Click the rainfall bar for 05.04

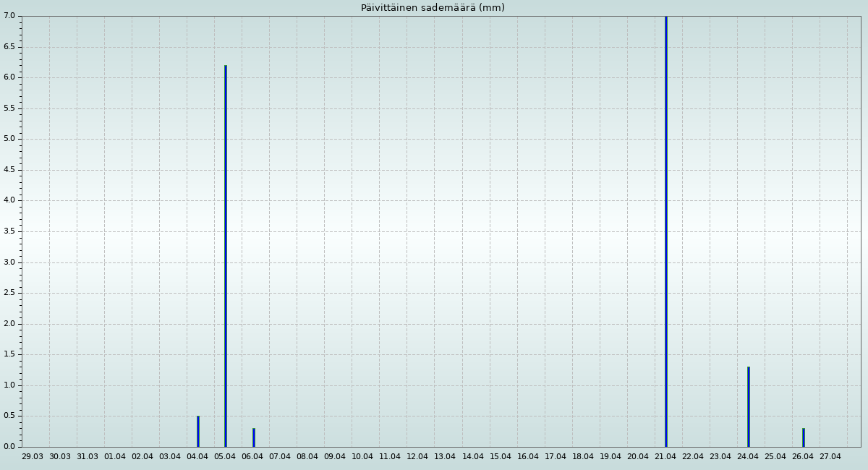click(226, 256)
